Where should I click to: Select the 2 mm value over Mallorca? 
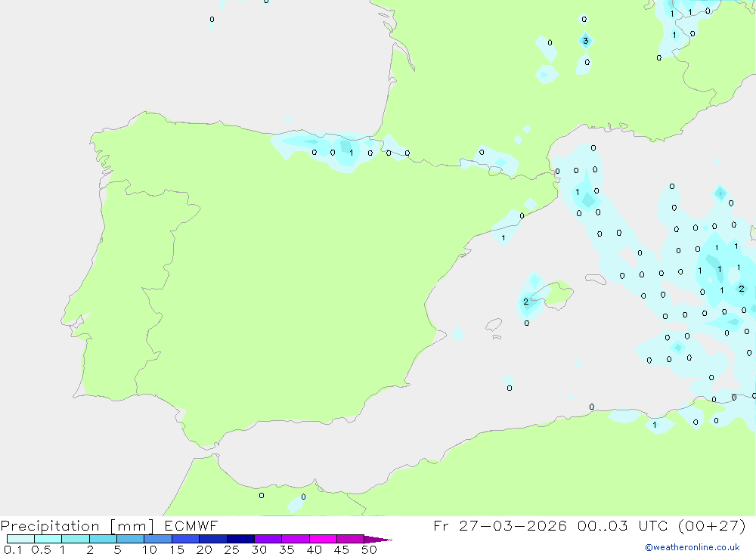pyautogui.click(x=525, y=302)
